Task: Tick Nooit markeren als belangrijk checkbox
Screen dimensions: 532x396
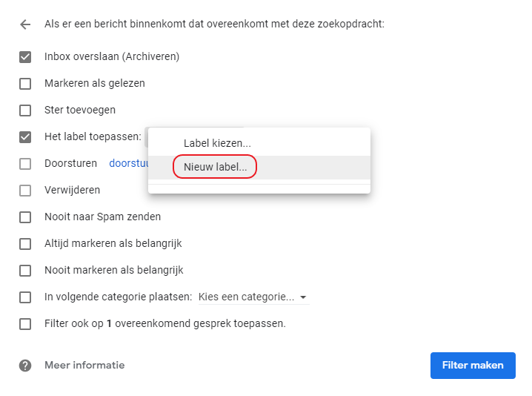Action: point(25,270)
